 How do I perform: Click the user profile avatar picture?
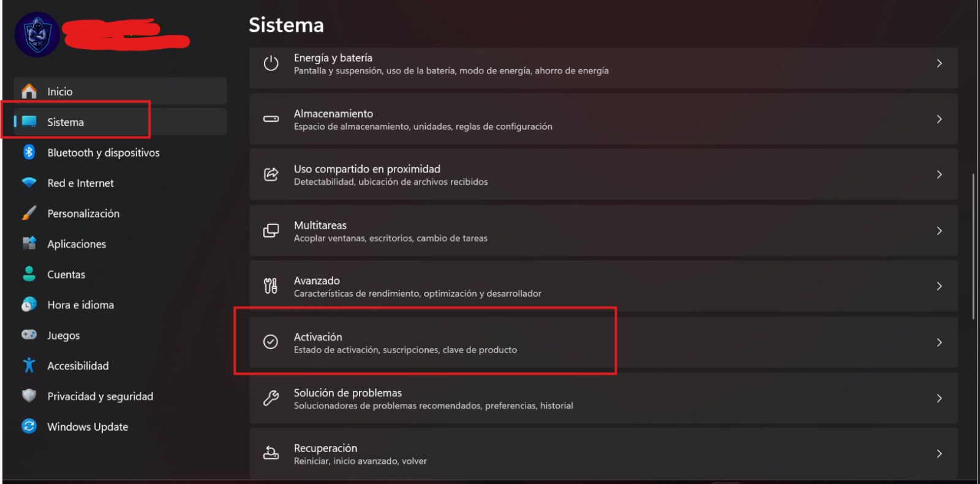tap(37, 35)
